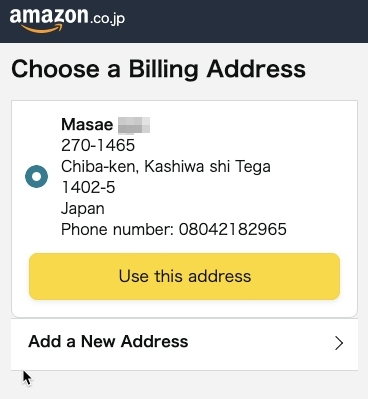The height and width of the screenshot is (399, 368).
Task: Expand the chevron beside Add a New Address
Action: point(339,343)
